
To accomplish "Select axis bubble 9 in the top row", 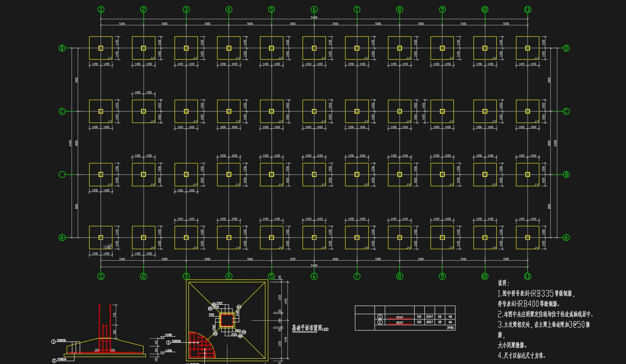I will click(x=442, y=9).
